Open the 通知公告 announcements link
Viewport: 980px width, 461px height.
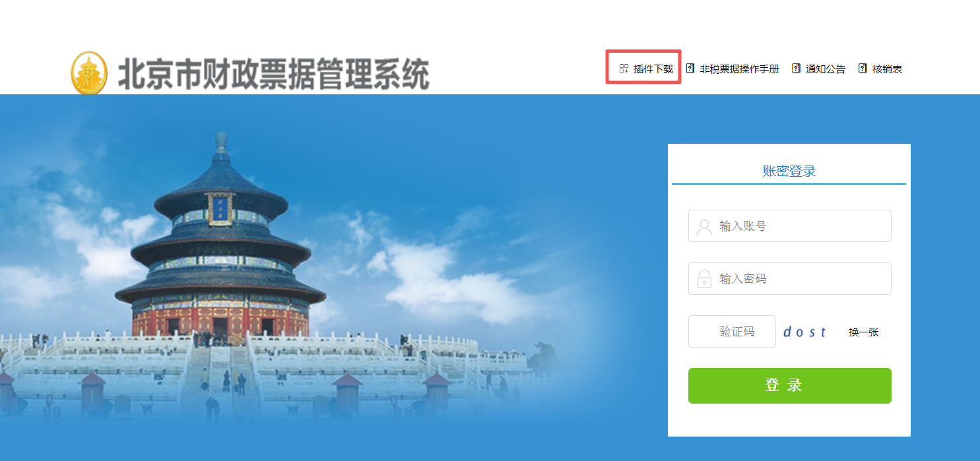(x=826, y=69)
